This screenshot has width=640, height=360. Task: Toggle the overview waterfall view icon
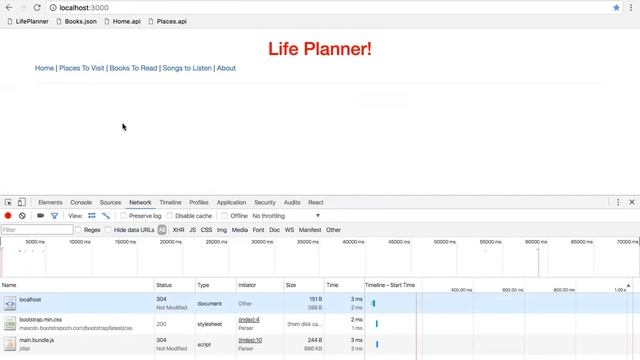[x=106, y=216]
